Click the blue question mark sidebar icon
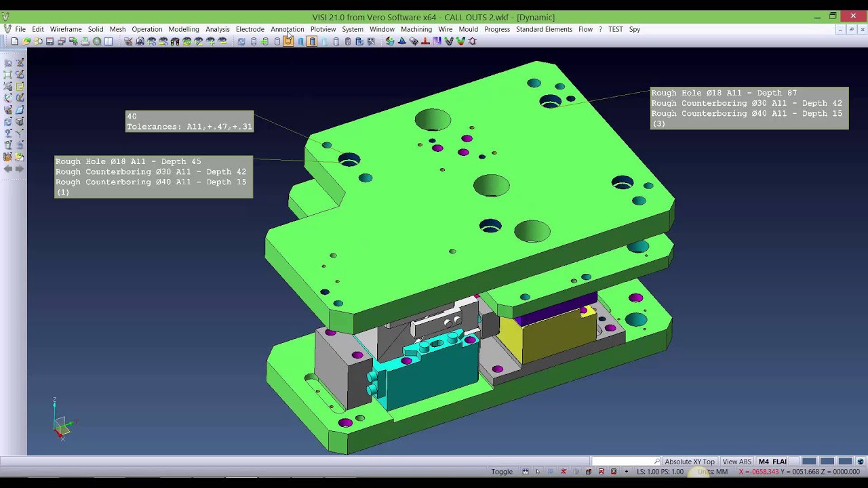The width and height of the screenshot is (868, 488). pos(7,133)
